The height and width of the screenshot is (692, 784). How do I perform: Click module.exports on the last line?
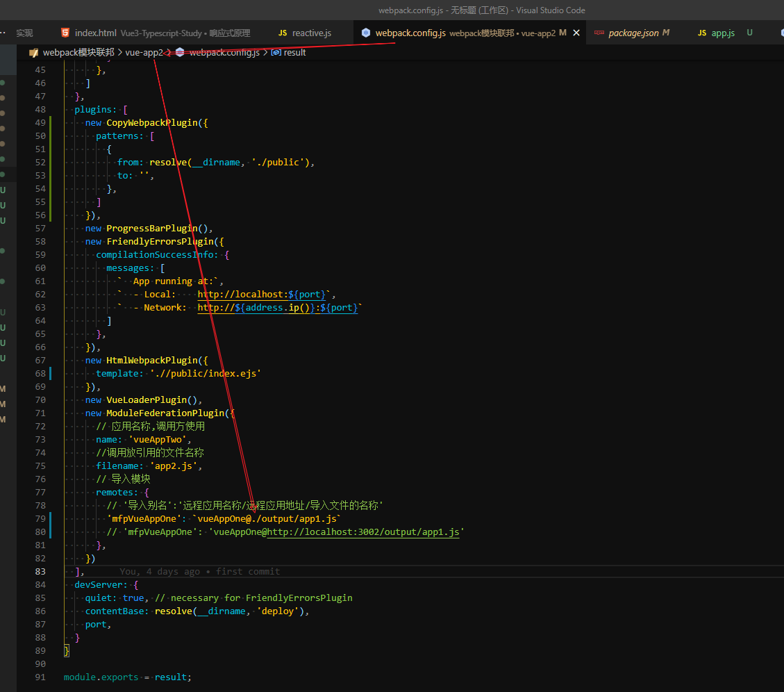tap(101, 677)
